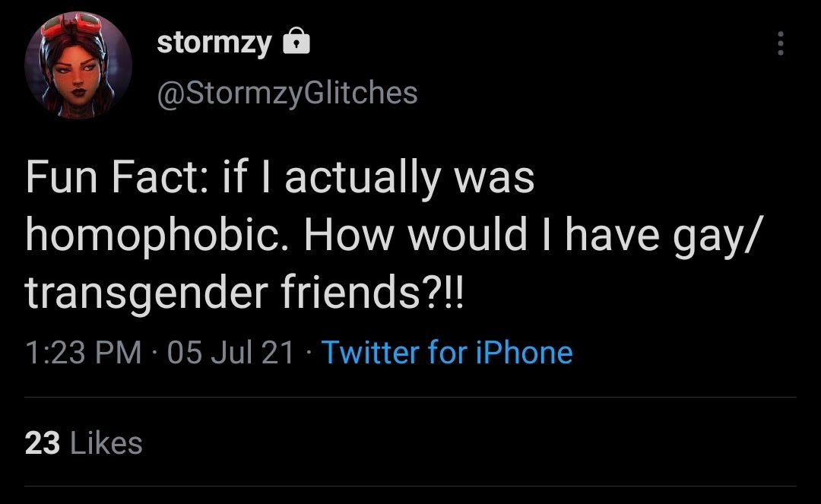View the "23 Likes" list

(84, 443)
